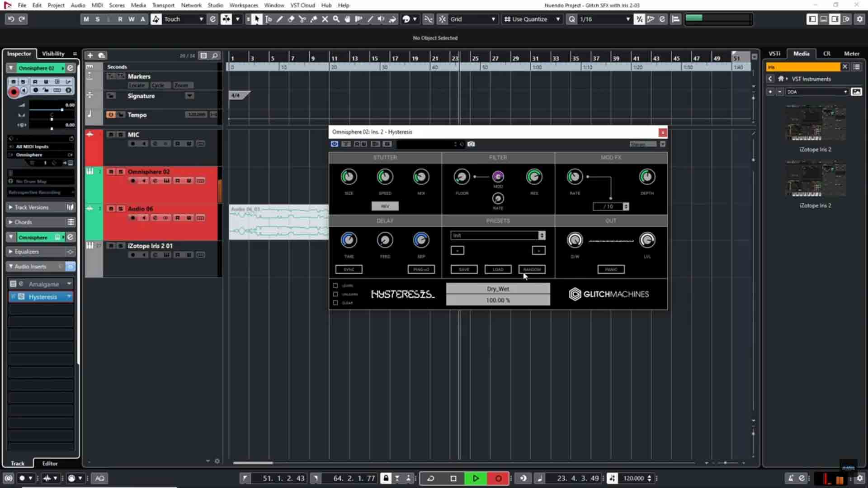868x488 pixels.
Task: Mute the MIC track
Action: tap(111, 135)
